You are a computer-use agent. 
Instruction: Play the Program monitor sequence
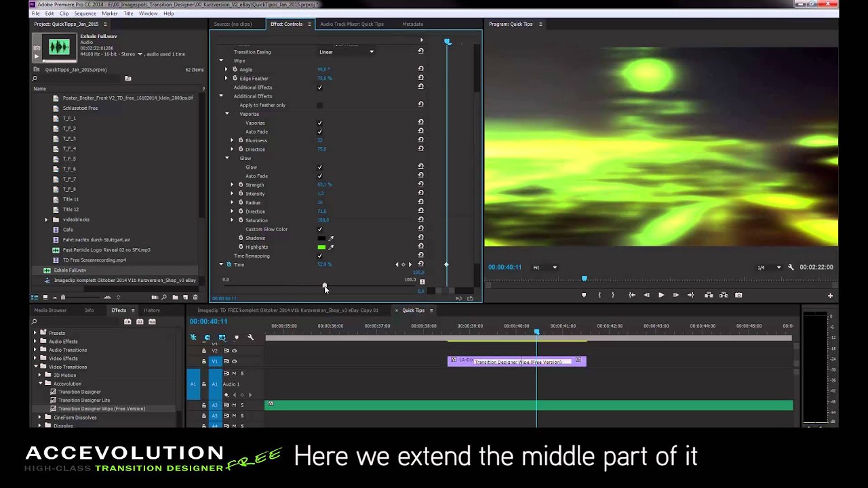pyautogui.click(x=661, y=295)
